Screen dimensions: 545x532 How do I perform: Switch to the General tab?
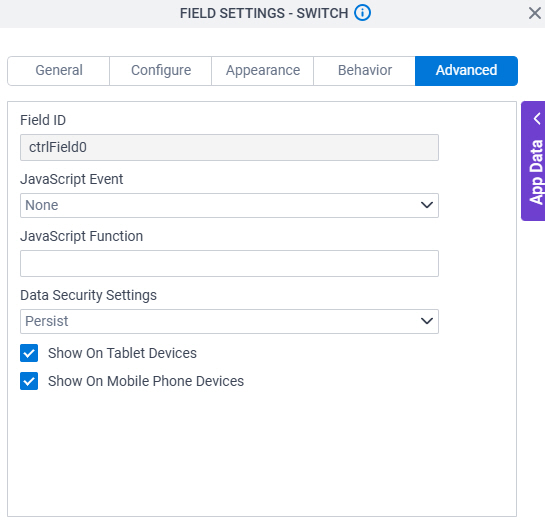59,71
